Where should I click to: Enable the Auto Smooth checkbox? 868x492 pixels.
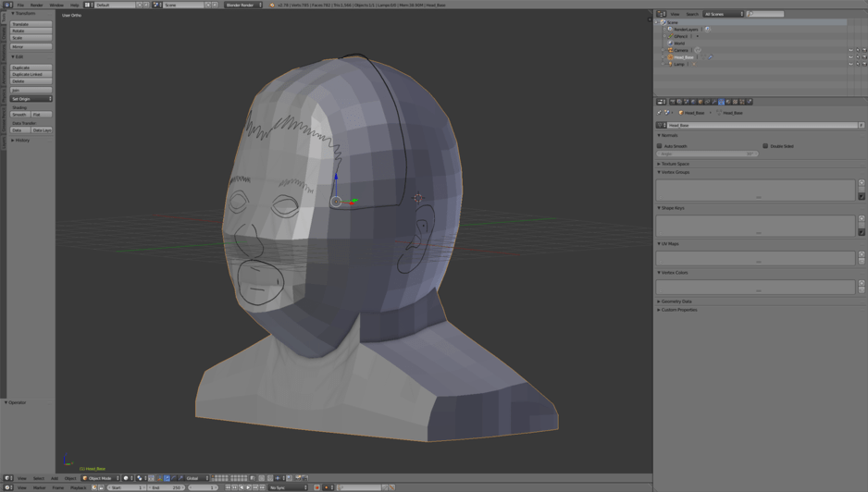[x=660, y=146]
